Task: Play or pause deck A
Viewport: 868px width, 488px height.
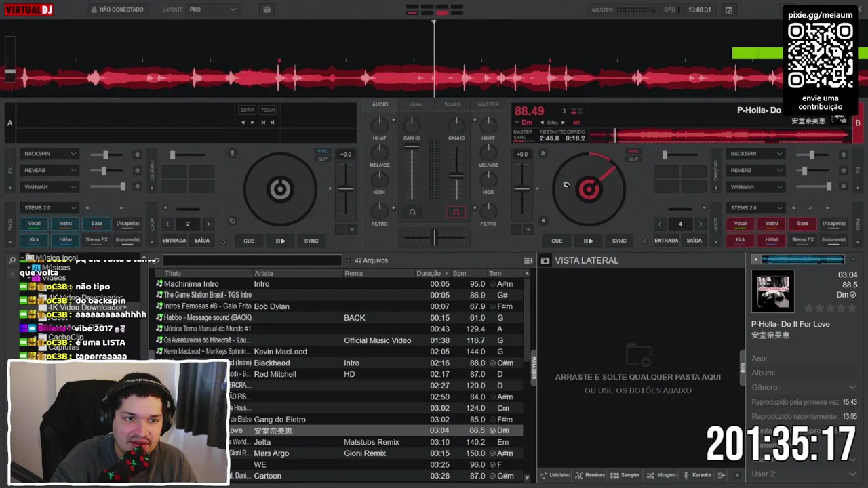Action: pos(280,241)
